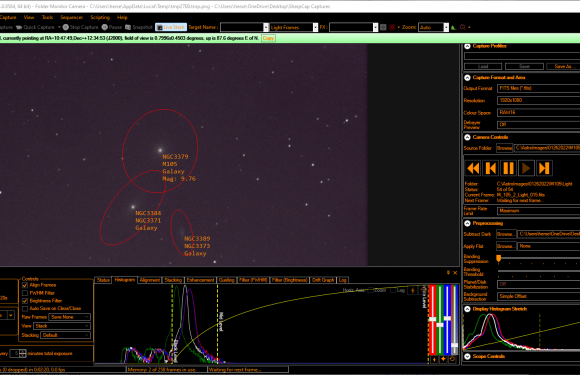Click the star icon below colour sliders
The width and height of the screenshot is (580, 375).
coord(443,359)
